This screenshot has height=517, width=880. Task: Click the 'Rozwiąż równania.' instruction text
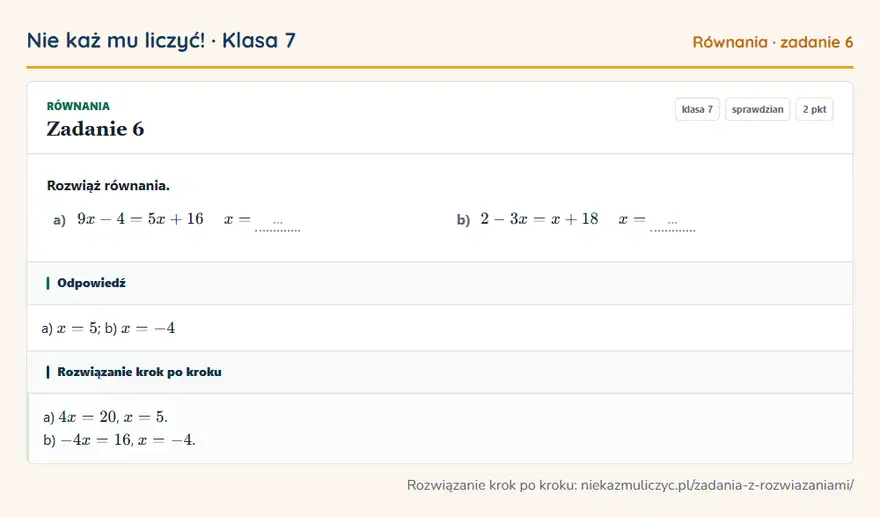click(108, 186)
